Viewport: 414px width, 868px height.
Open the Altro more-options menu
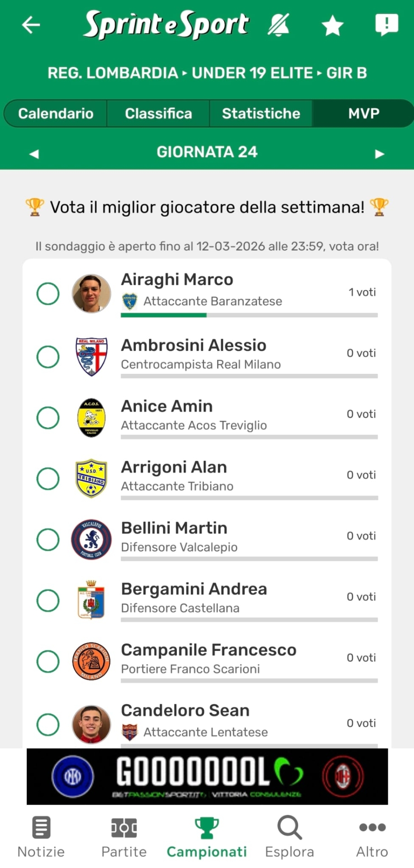point(372,837)
